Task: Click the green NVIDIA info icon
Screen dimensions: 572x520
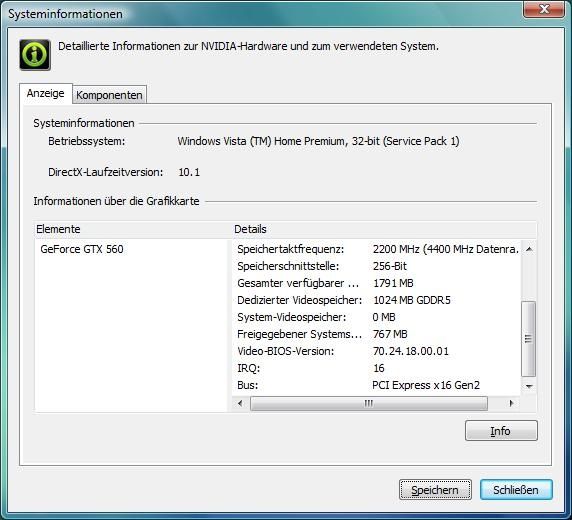Action: (35, 55)
